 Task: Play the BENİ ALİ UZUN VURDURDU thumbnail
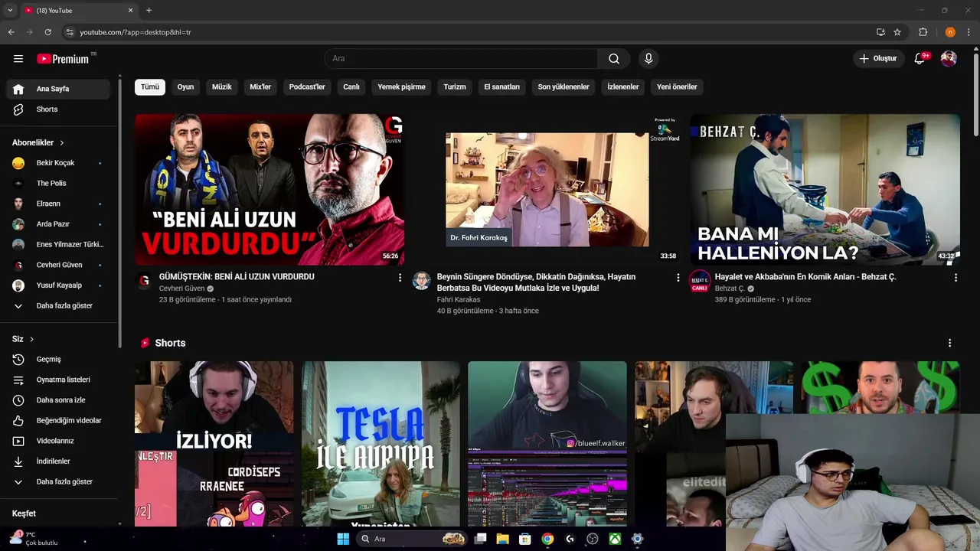[269, 190]
